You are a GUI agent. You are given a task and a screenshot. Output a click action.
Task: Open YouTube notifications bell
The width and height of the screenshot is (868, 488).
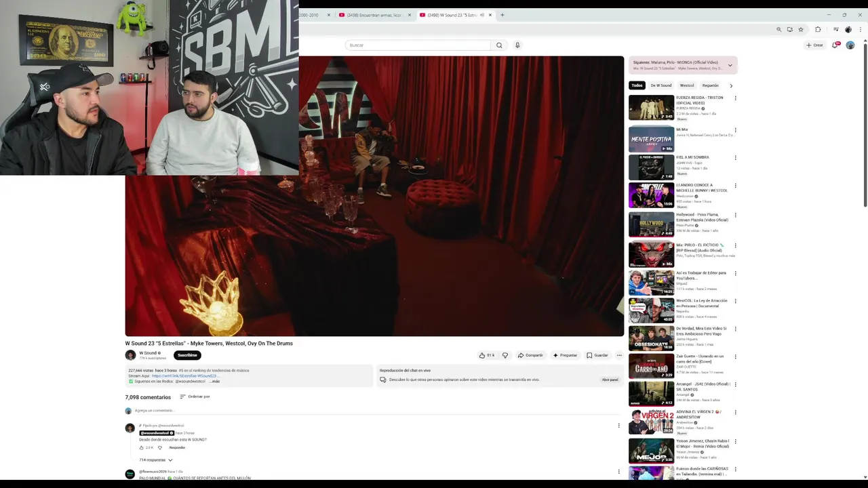835,45
